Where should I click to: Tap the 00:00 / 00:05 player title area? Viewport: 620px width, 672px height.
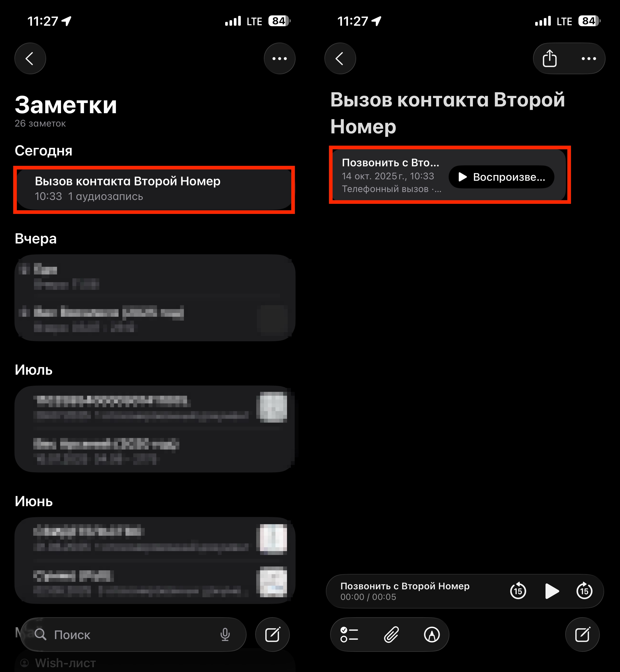405,591
